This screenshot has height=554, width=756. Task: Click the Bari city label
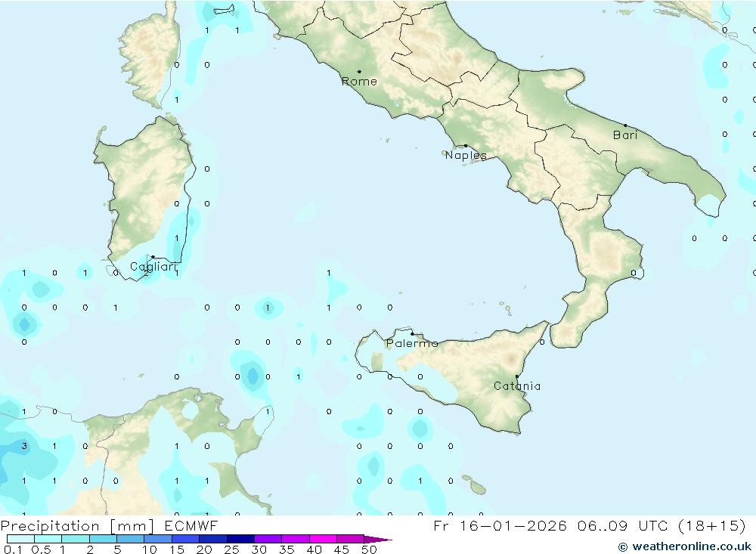click(x=625, y=135)
